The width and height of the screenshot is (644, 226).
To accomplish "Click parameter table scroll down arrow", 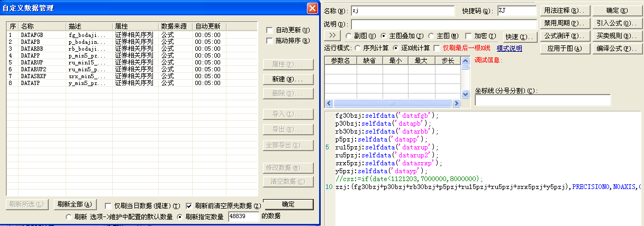I will click(465, 94).
